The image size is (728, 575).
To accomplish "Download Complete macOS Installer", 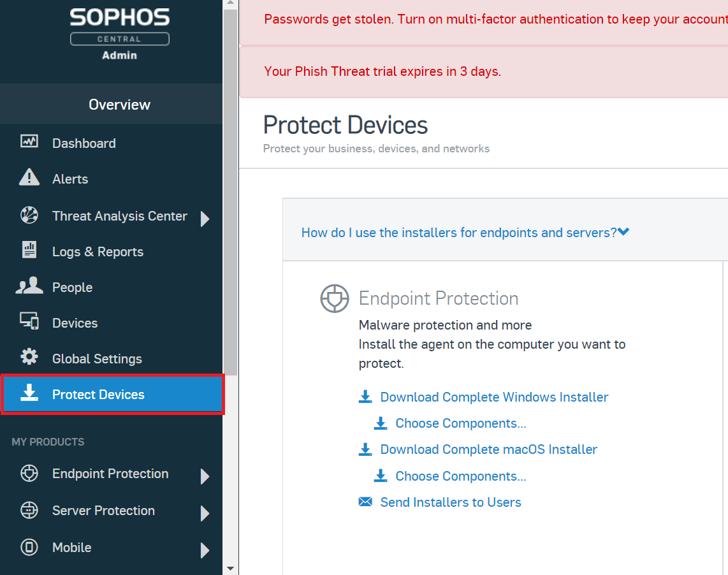I will (488, 449).
